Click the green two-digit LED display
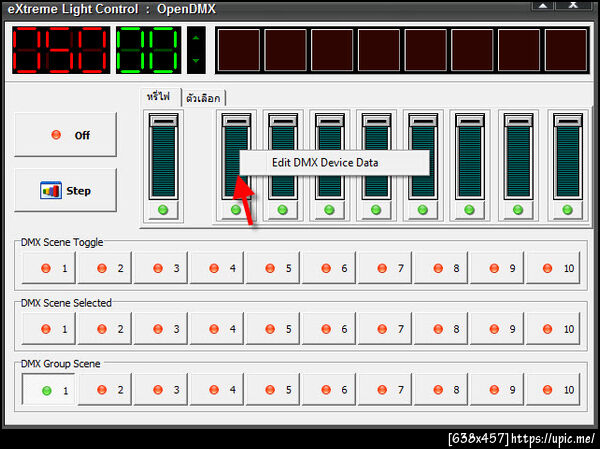This screenshot has width=600, height=449. [x=148, y=50]
